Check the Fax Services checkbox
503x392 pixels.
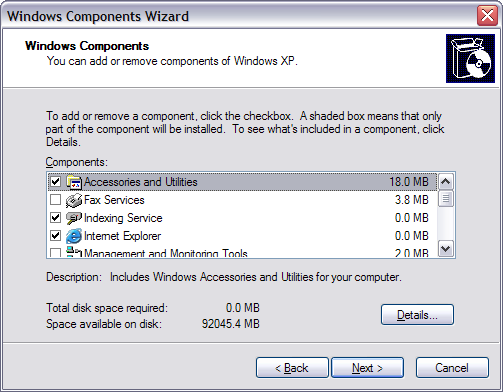[55, 200]
